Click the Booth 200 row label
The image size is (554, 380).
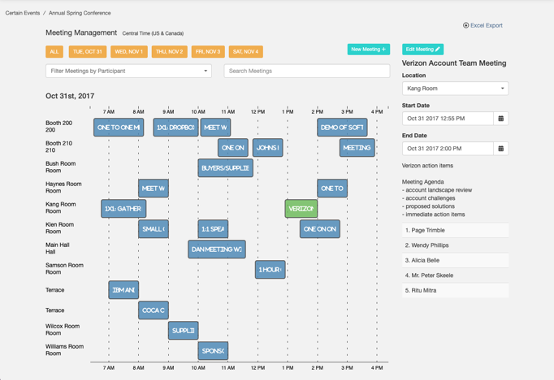tap(59, 126)
